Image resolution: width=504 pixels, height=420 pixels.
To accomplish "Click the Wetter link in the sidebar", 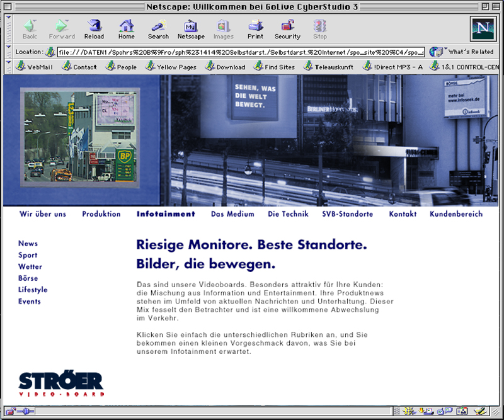I will click(31, 266).
